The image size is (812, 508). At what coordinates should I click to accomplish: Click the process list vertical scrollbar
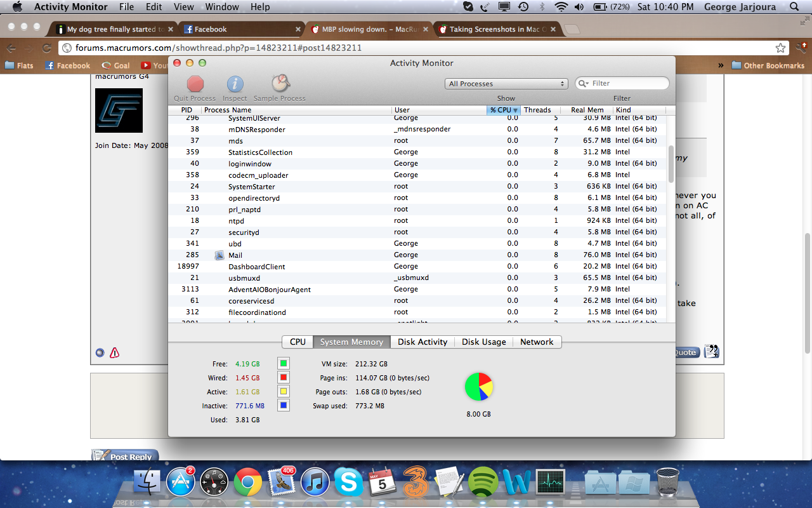click(x=671, y=165)
